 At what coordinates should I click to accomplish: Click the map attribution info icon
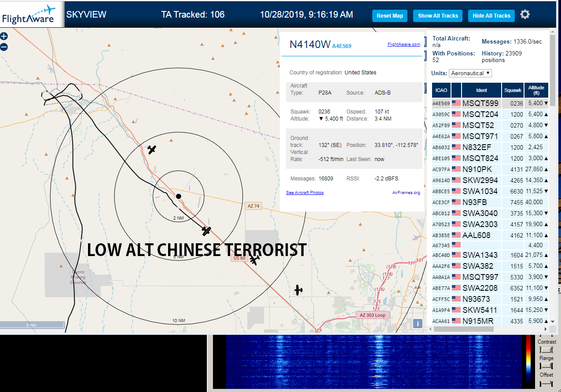pyautogui.click(x=418, y=323)
